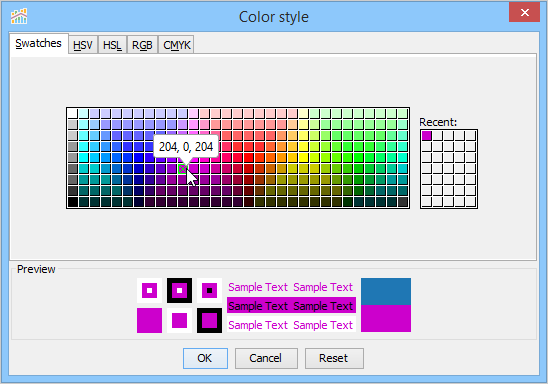Pick the black swatch in grid's bottom-left corner
This screenshot has width=548, height=384.
coord(72,202)
